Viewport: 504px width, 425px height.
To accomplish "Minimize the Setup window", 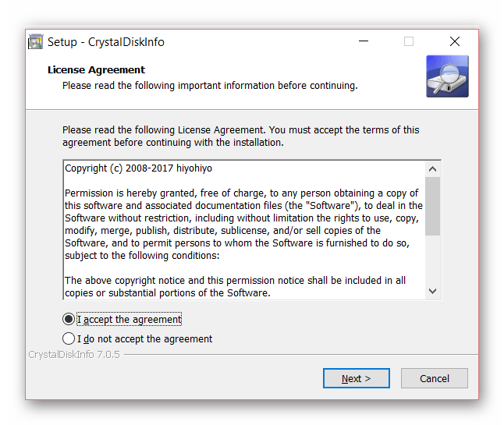I will point(364,41).
